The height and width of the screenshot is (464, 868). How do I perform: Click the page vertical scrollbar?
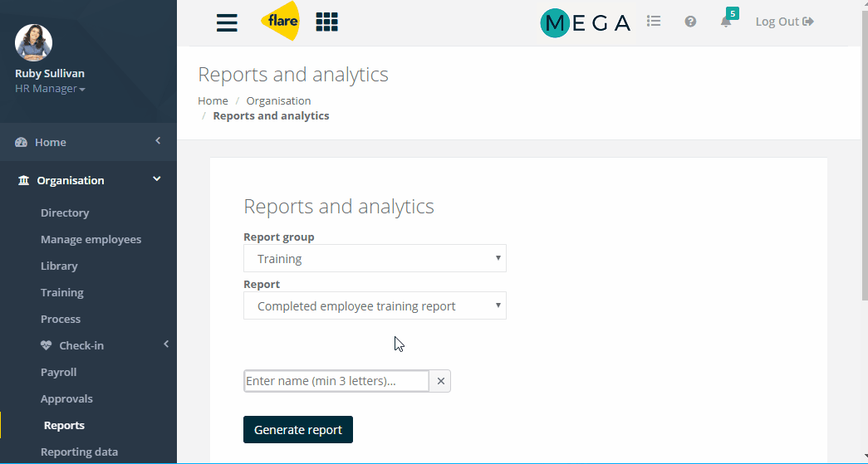[x=864, y=155]
